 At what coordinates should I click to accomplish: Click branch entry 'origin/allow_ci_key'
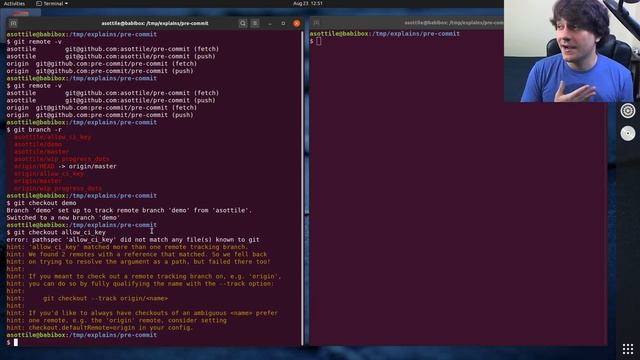tap(49, 174)
